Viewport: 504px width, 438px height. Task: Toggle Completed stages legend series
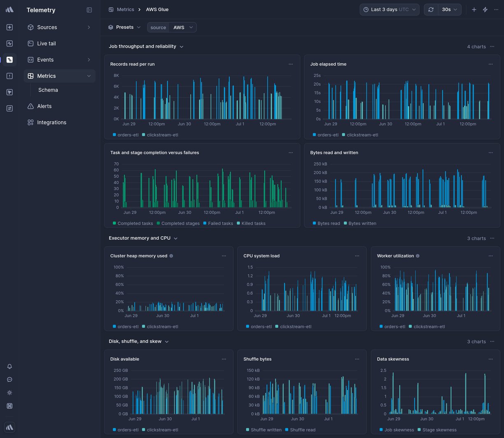click(178, 224)
